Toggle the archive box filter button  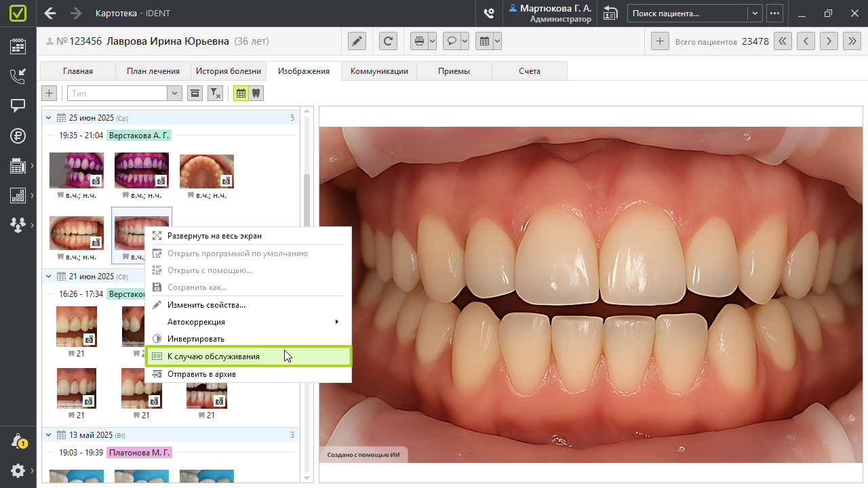(x=195, y=94)
